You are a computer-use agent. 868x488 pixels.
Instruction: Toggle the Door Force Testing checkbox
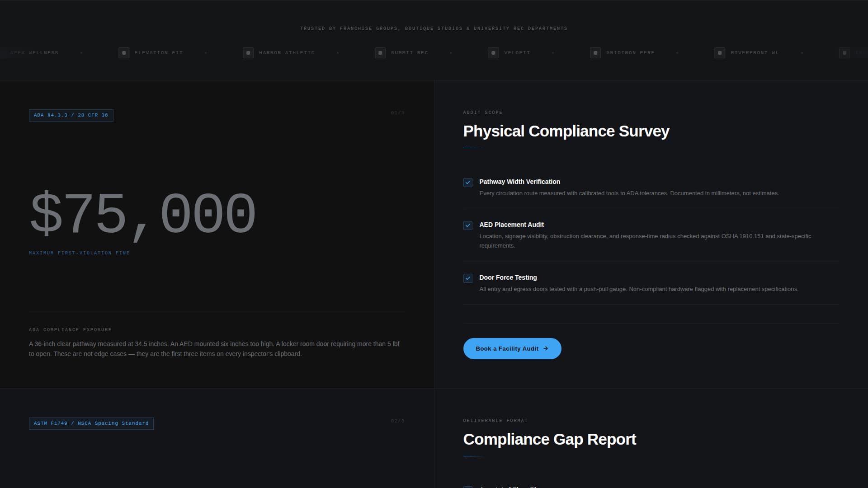click(x=468, y=278)
